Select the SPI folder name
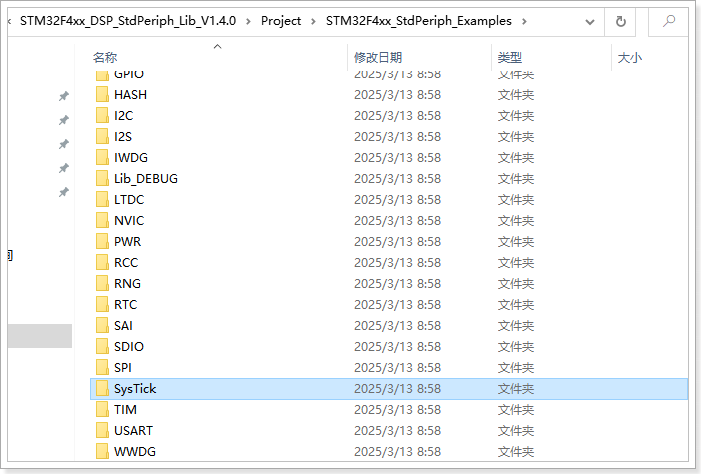This screenshot has height=474, width=701. pyautogui.click(x=122, y=368)
